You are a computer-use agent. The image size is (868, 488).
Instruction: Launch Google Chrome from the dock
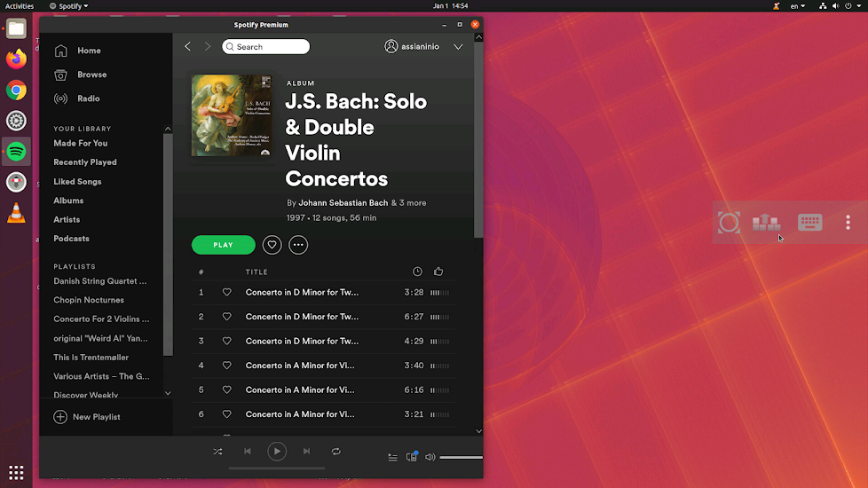(16, 90)
